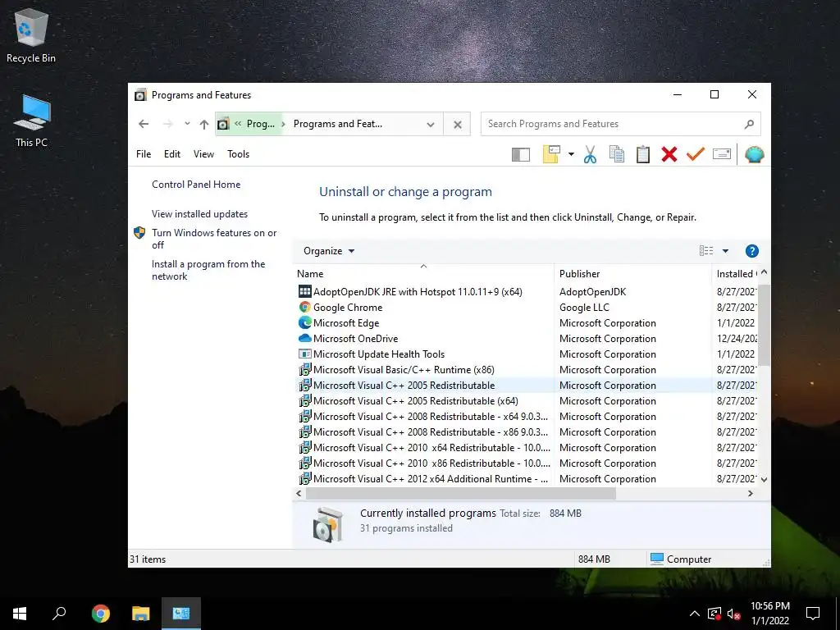Open dropdown arrow beside folder options icon
The height and width of the screenshot is (630, 840).
(571, 154)
